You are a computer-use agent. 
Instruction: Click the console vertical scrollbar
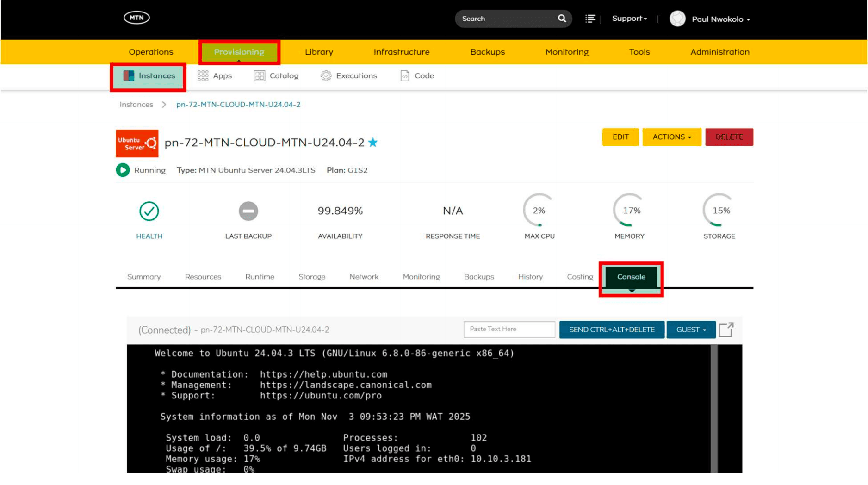(x=714, y=408)
